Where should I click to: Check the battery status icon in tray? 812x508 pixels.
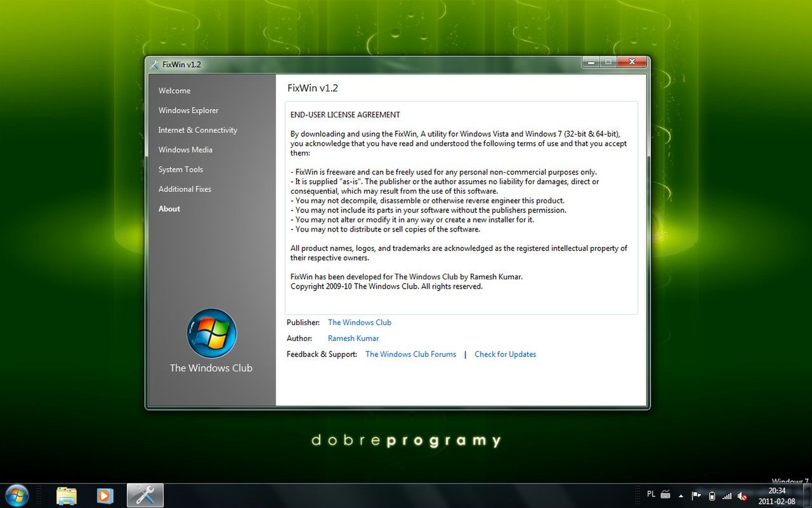click(x=712, y=496)
